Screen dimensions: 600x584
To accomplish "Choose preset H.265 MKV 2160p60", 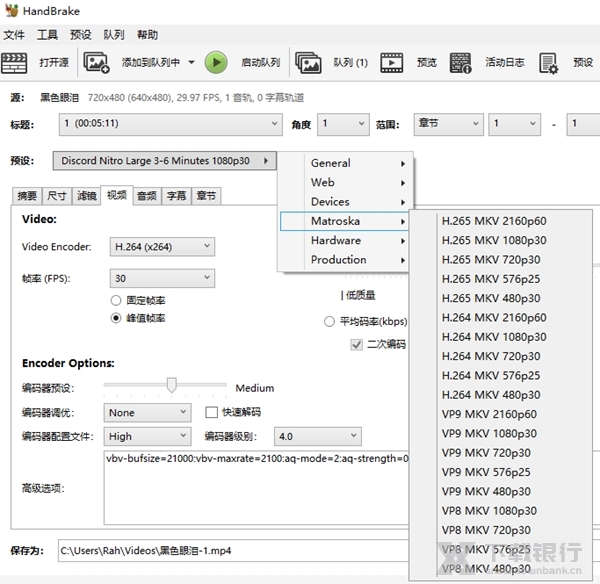I will pos(494,221).
